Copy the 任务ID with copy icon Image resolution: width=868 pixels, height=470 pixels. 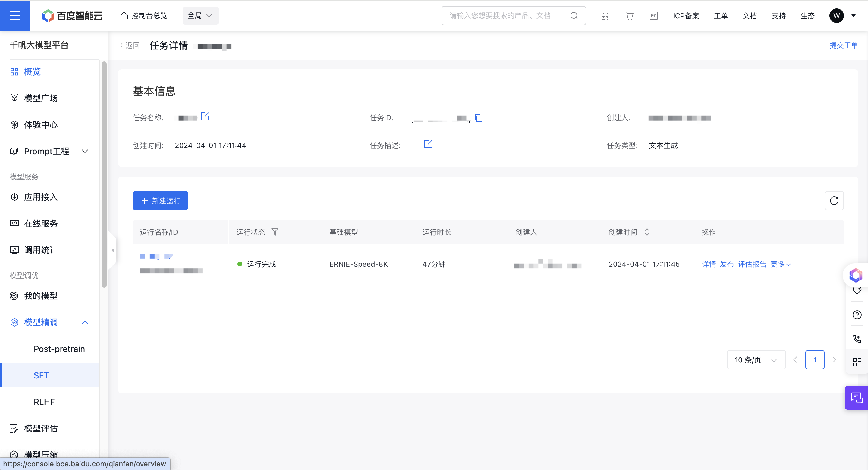tap(479, 118)
